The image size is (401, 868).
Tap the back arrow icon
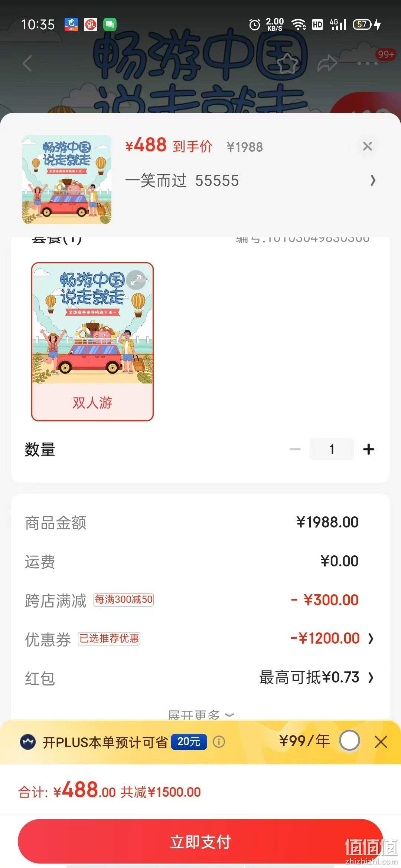pyautogui.click(x=27, y=63)
